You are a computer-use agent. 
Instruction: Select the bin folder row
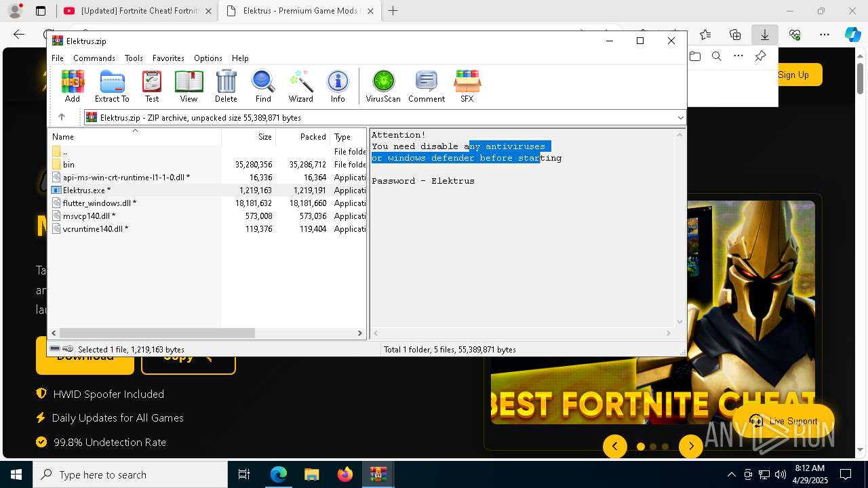pyautogui.click(x=208, y=165)
